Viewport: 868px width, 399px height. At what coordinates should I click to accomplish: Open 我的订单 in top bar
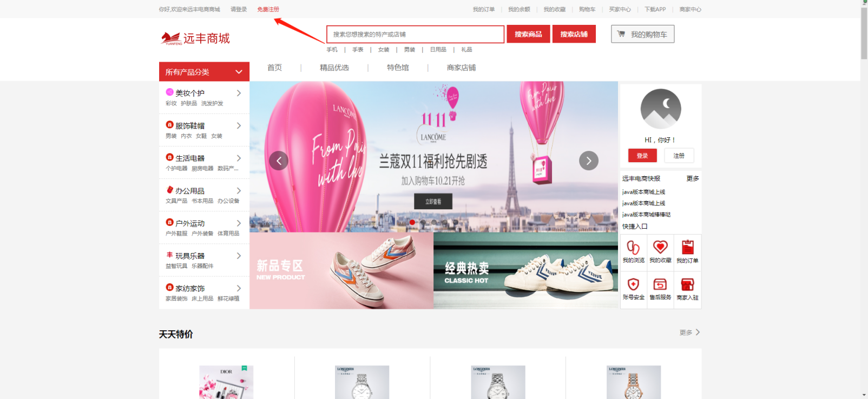[x=484, y=9]
